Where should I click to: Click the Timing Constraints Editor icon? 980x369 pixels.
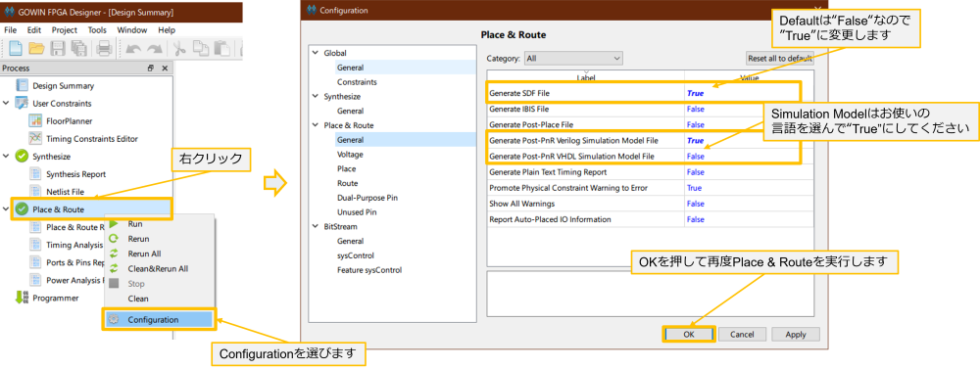point(35,139)
